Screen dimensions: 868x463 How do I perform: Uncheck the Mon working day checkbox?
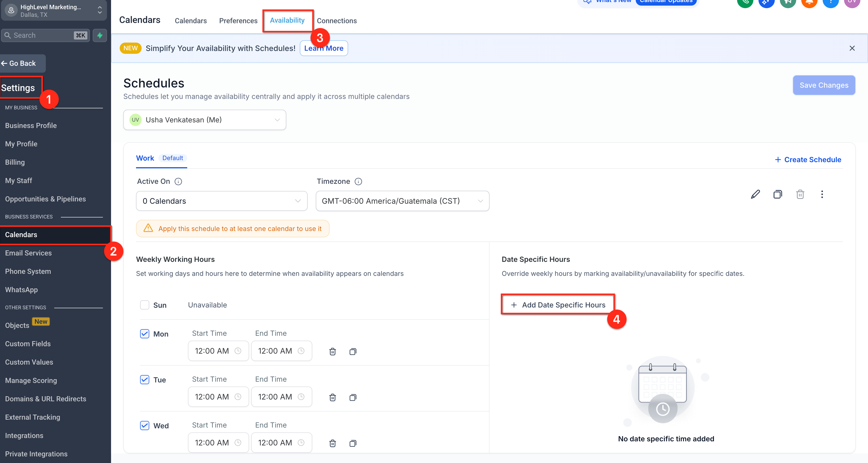(145, 334)
